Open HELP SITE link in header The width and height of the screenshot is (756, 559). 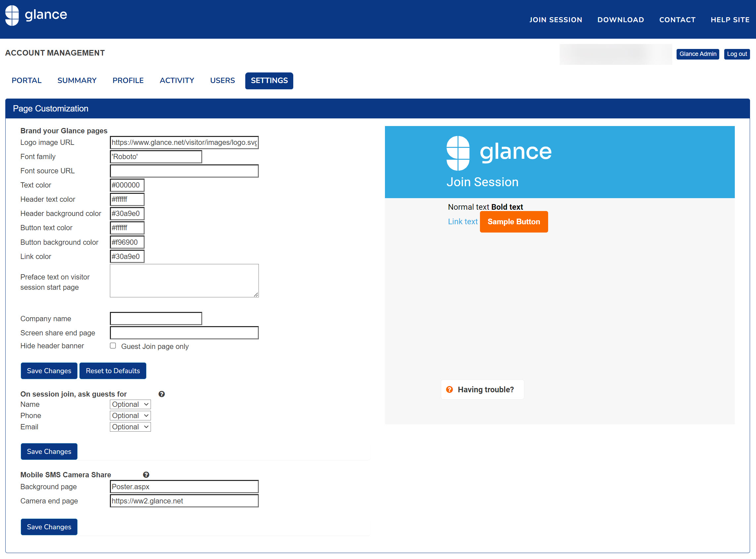tap(730, 20)
